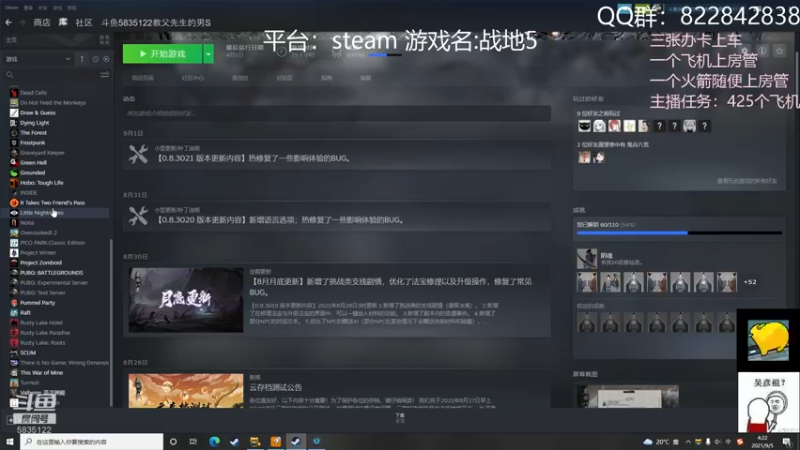This screenshot has height=450, width=800.
Task: Select Frostpunk in the game list
Action: coord(33,143)
